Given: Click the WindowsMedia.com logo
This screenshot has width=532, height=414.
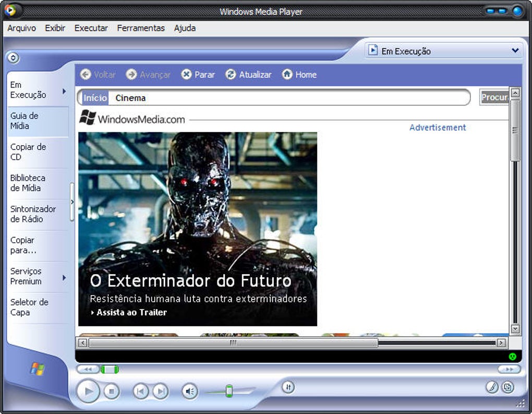Looking at the screenshot, I should [x=132, y=118].
